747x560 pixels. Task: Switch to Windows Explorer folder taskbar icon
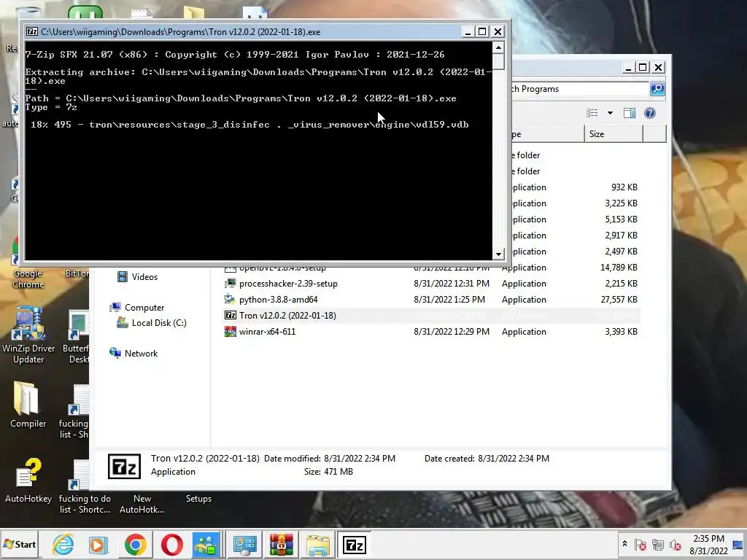318,544
